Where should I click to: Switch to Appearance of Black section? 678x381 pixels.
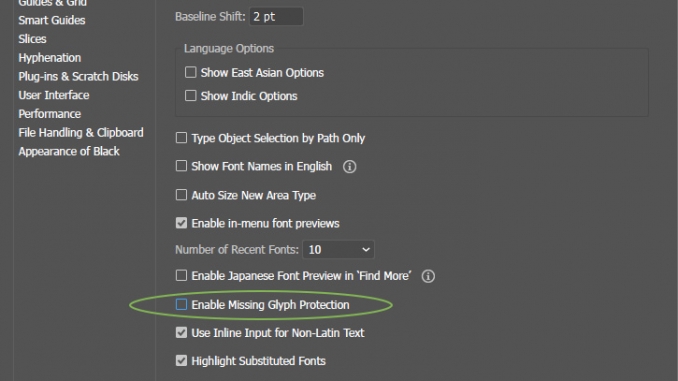tap(69, 151)
